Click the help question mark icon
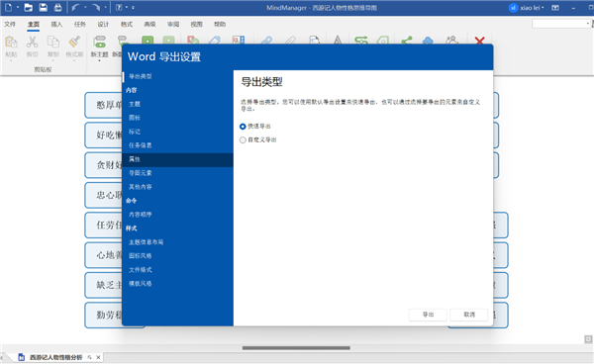Viewport: 594px width, 364px height. point(119,7)
